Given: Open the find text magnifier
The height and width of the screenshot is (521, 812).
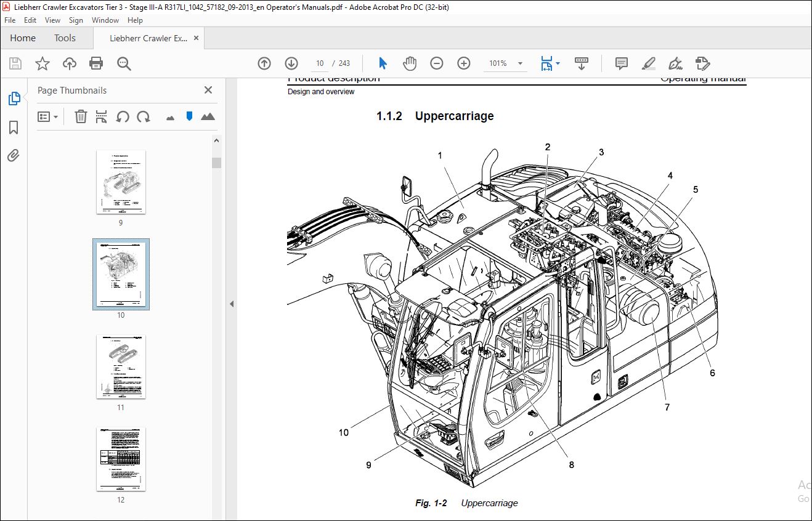Looking at the screenshot, I should [x=124, y=63].
